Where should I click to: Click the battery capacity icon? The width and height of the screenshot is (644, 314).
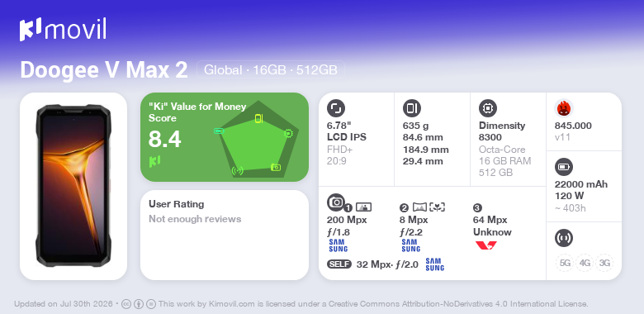point(563,167)
